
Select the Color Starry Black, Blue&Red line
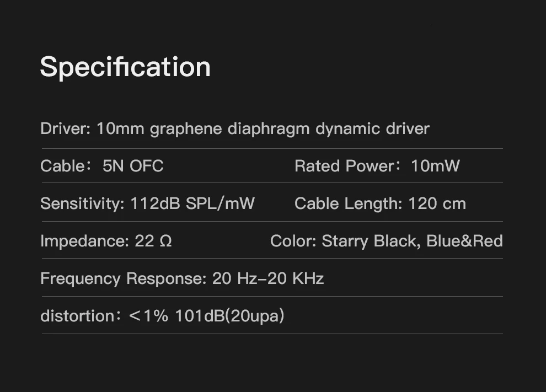387,241
